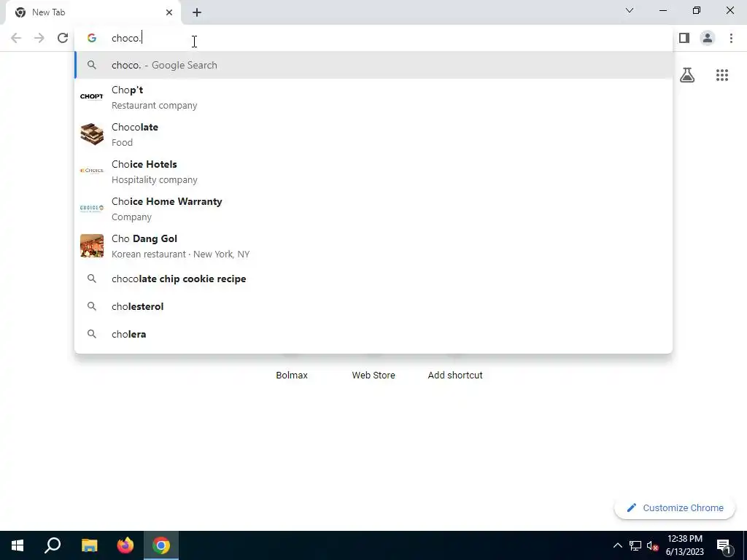
Task: Choose the Choice Hotels suggestion
Action: click(373, 172)
